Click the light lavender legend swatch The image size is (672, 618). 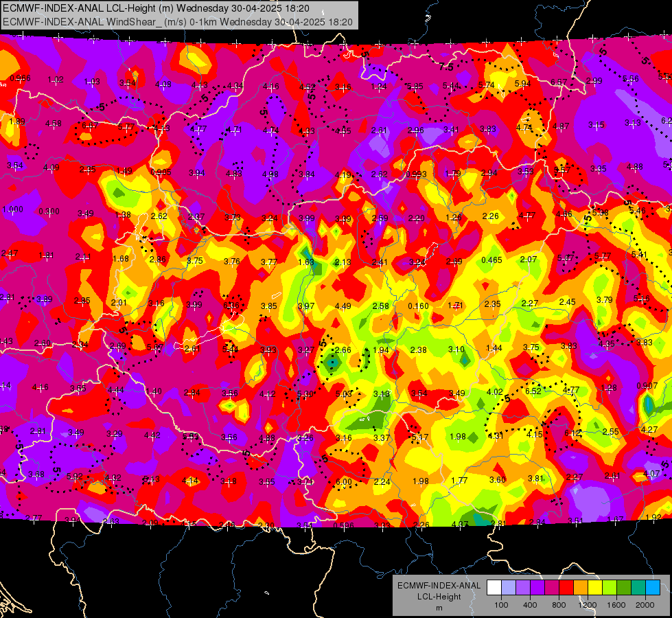pos(509,588)
